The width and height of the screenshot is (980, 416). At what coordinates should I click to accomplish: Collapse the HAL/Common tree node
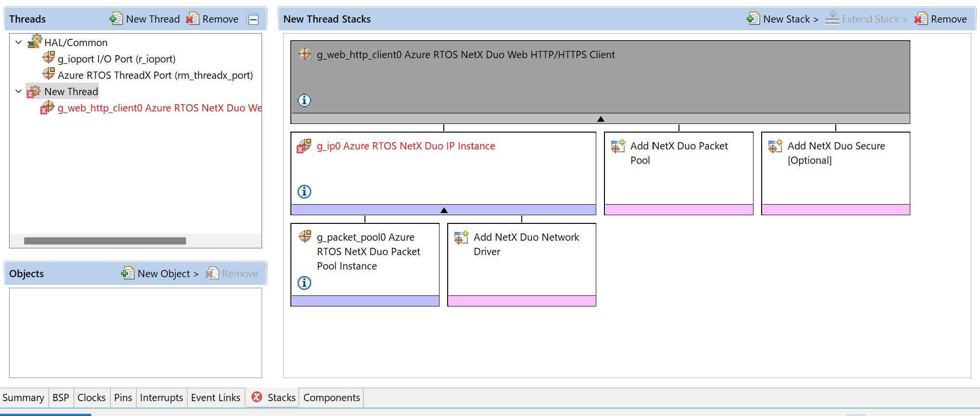(x=18, y=42)
